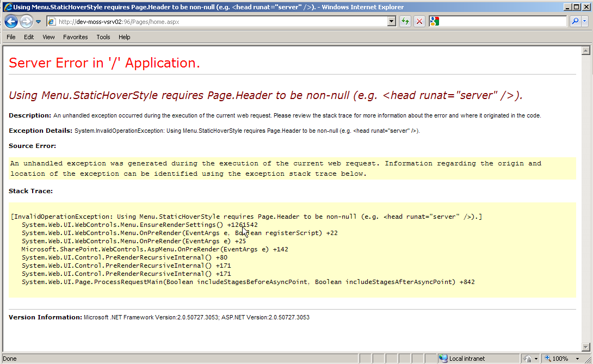593x364 pixels.
Task: Open the recent pages dropdown arrow
Action: coord(38,22)
